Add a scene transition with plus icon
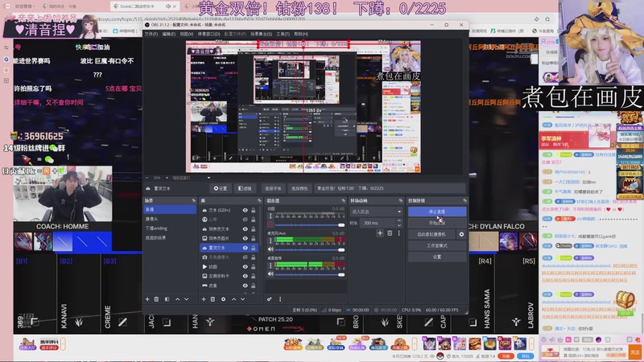This screenshot has width=644, height=362. click(x=380, y=233)
